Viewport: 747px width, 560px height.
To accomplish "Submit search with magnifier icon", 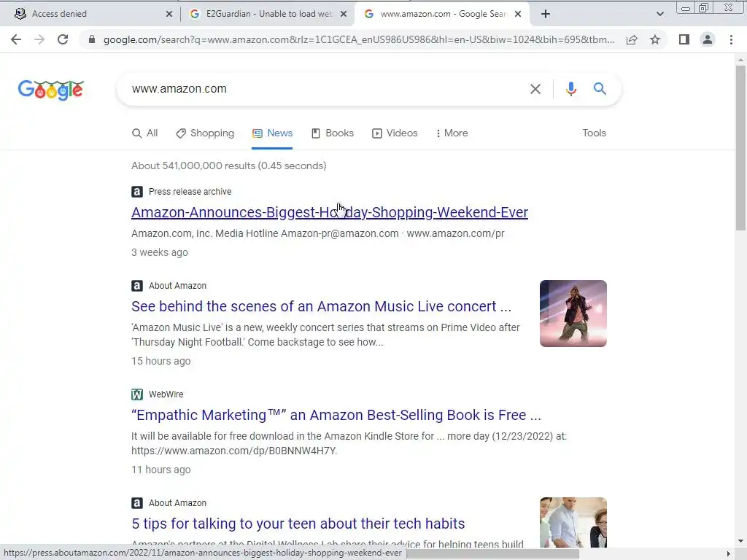I will tap(600, 88).
